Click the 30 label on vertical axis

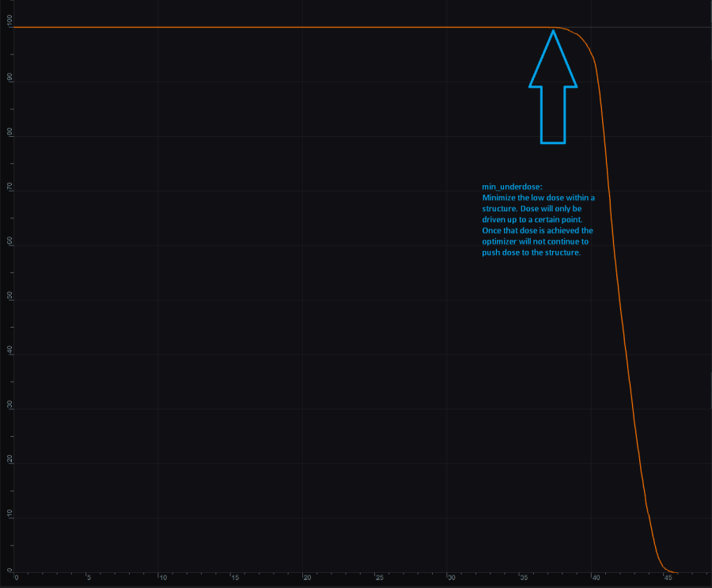coord(10,405)
